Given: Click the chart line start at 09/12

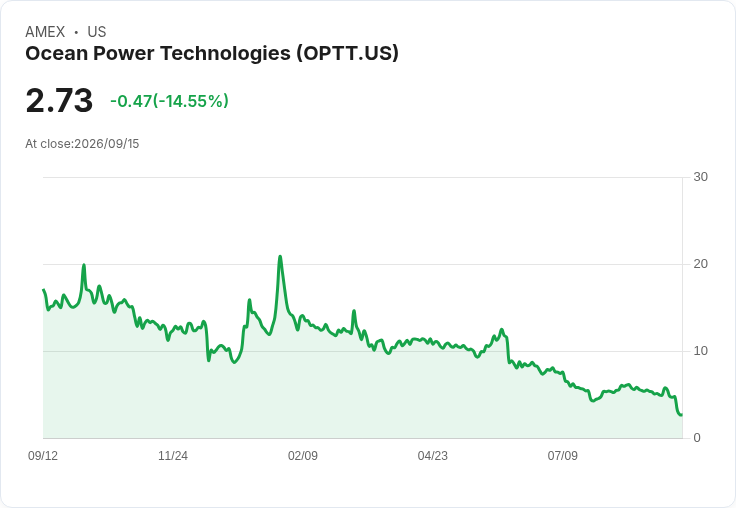Looking at the screenshot, I should point(43,290).
